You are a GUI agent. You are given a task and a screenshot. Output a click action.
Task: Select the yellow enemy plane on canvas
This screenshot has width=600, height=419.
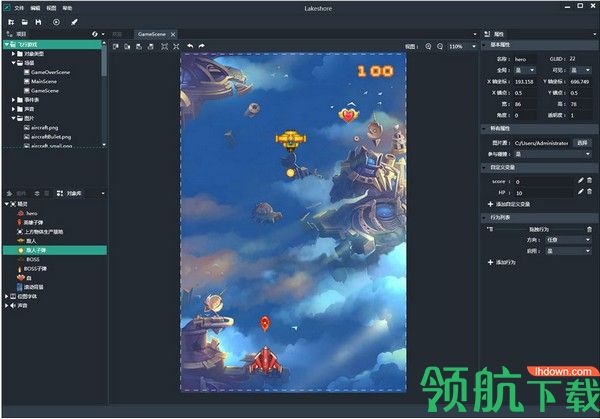click(x=291, y=140)
